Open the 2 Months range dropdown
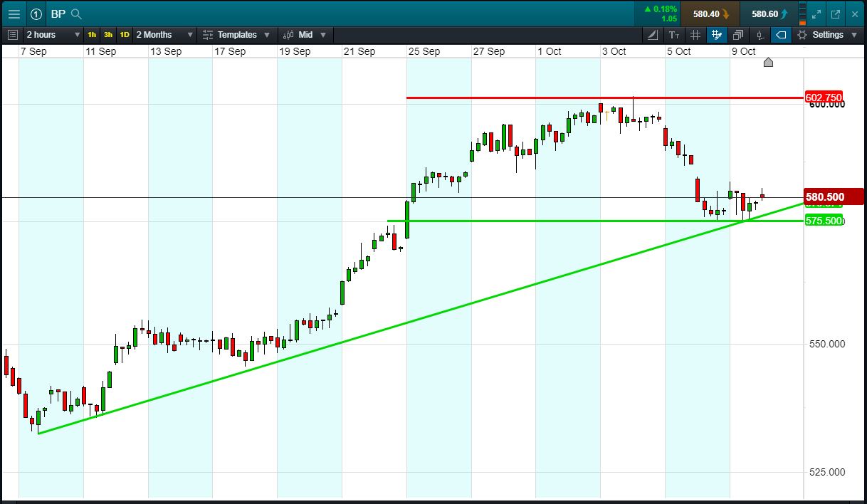Screen dimensions: 867x504 tap(164, 34)
